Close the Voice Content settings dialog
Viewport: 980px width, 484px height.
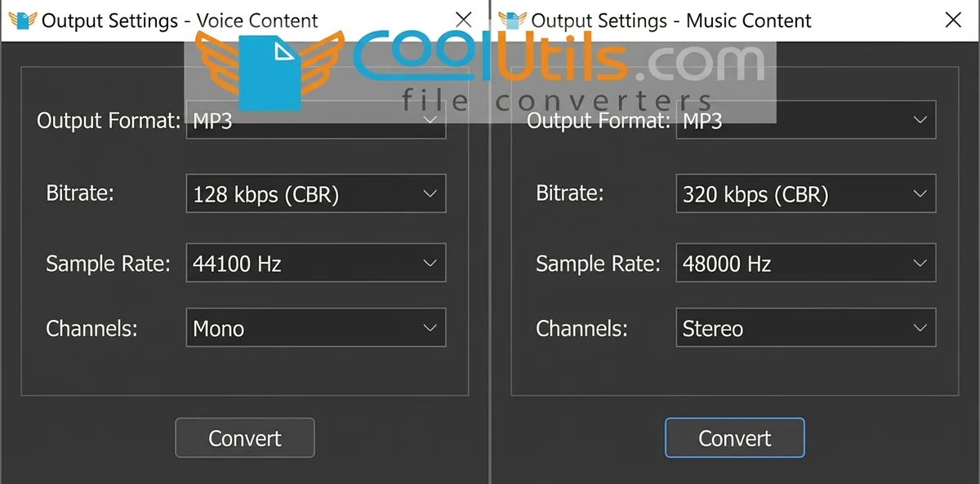463,19
